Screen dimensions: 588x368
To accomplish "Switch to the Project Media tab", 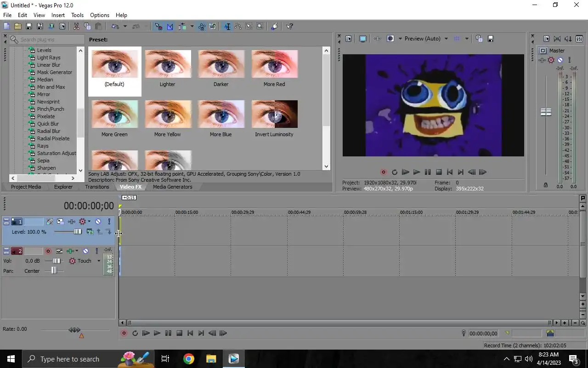I will coord(26,187).
